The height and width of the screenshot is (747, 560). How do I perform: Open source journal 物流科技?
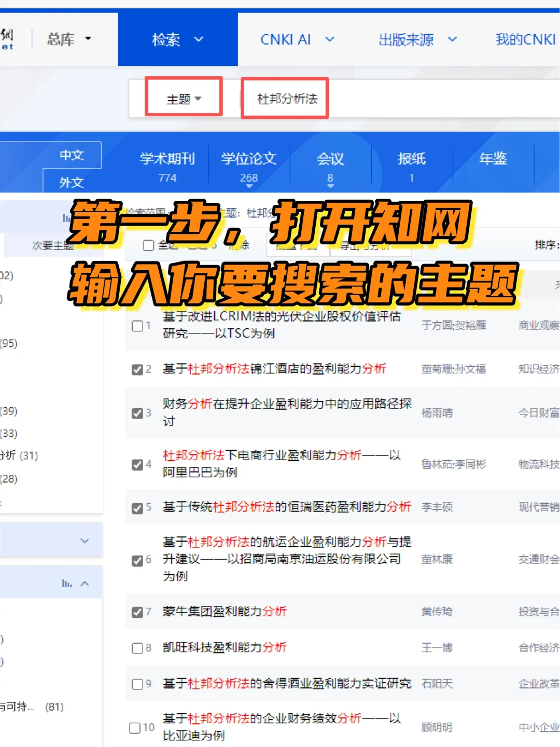coord(539,464)
